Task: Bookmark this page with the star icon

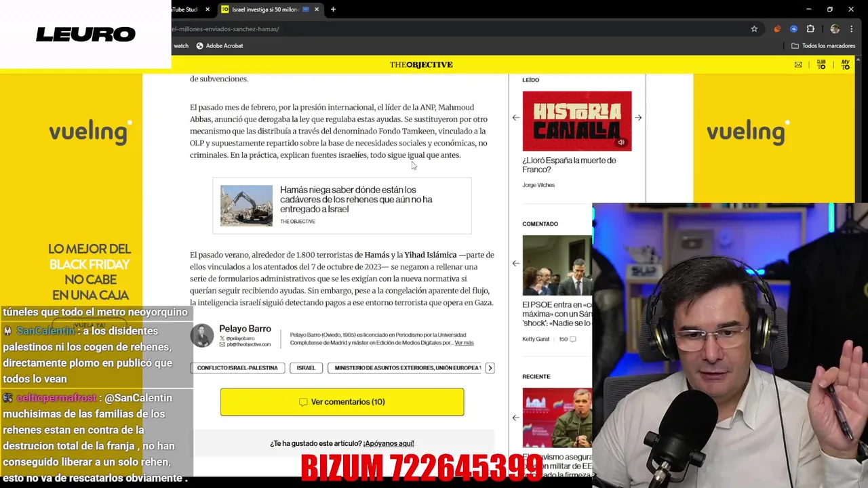Action: click(x=754, y=29)
